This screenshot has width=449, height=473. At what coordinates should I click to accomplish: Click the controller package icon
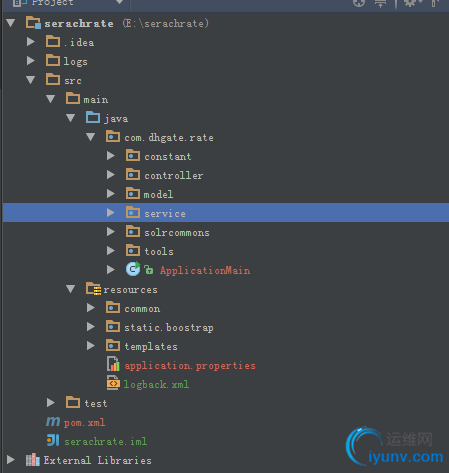(133, 174)
